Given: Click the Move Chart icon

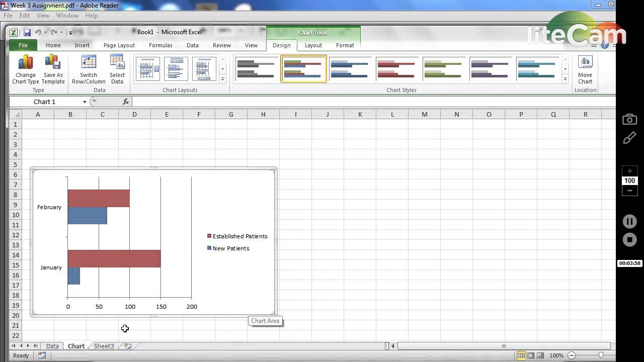Looking at the screenshot, I should point(585,69).
